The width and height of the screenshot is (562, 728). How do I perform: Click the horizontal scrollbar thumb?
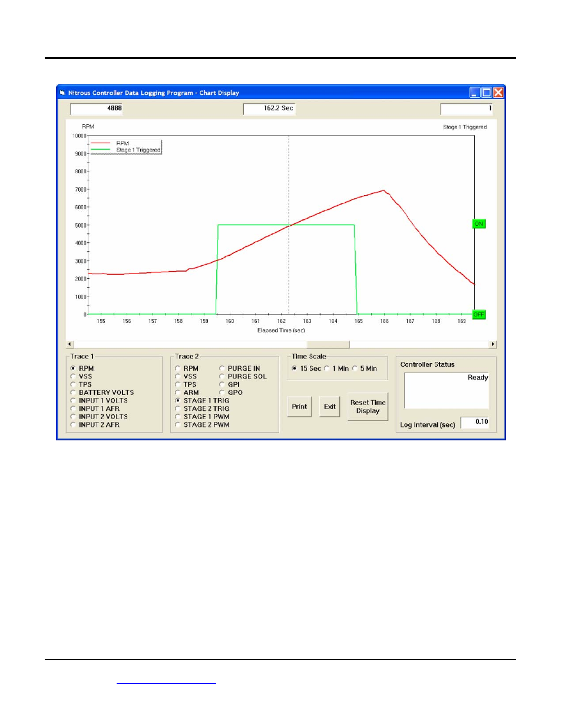tap(328, 344)
